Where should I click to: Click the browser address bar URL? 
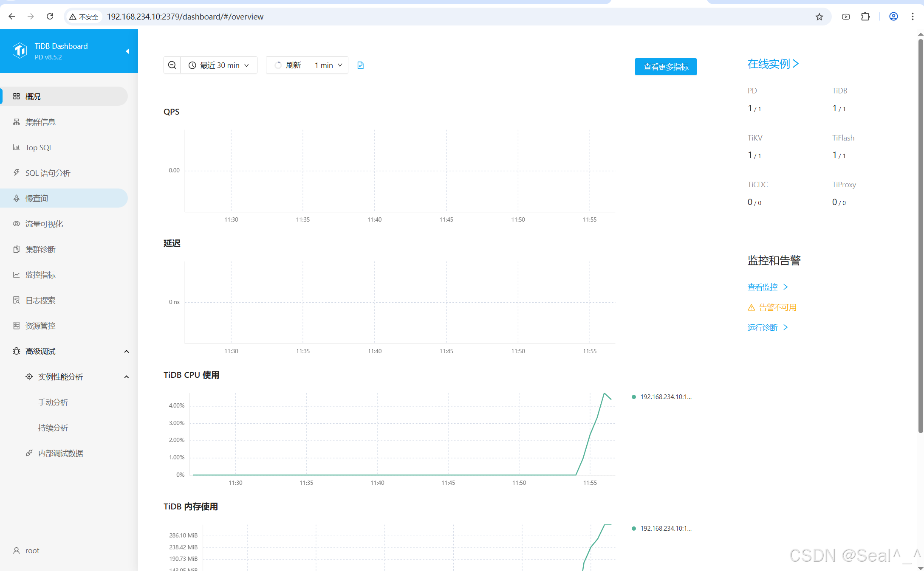click(185, 17)
